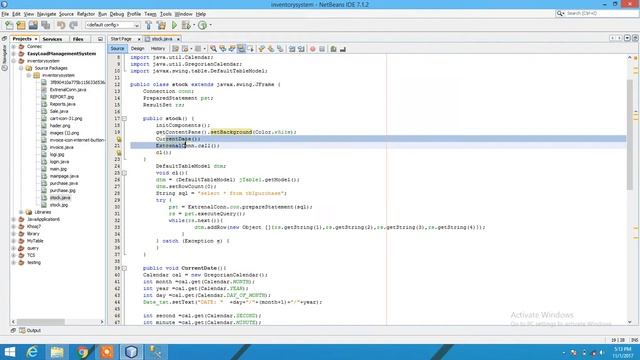640x360 pixels.
Task: Click Stop Macro Recording icon
Action: click(x=322, y=49)
